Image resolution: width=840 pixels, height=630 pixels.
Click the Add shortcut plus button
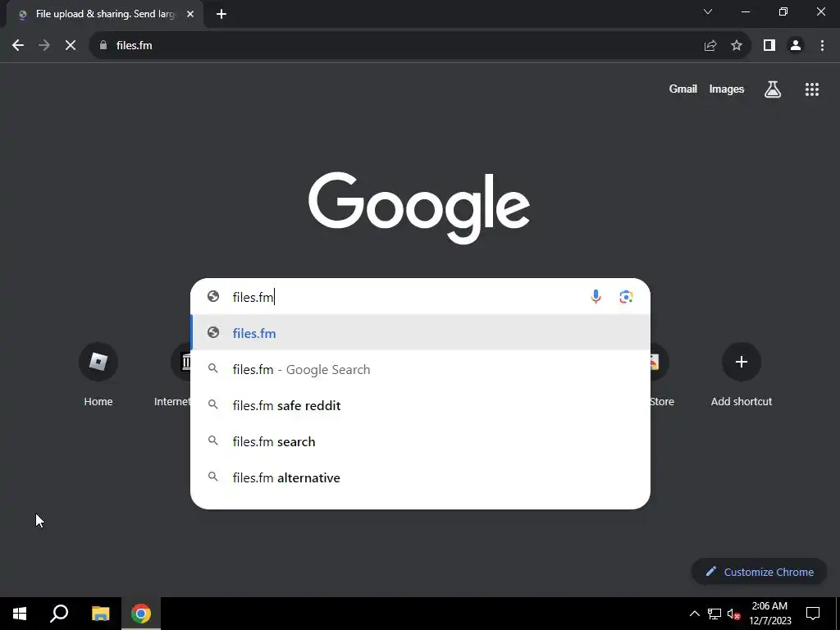[x=742, y=362]
